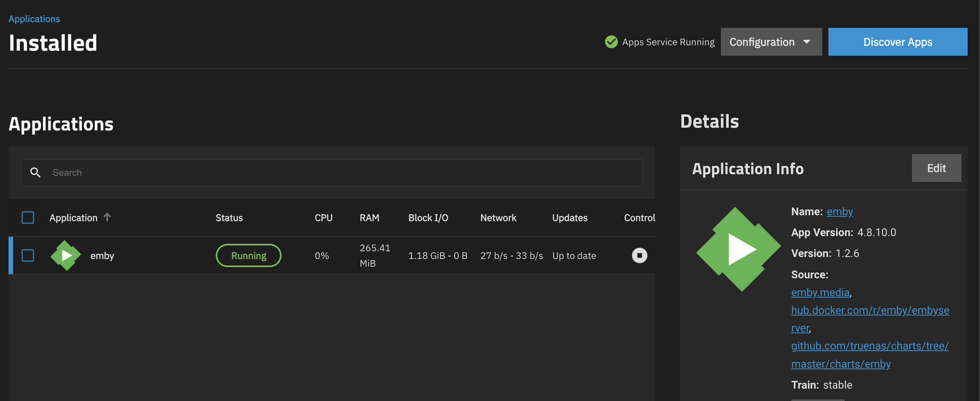Click the 27 b/s - 33 b/s value
Image resolution: width=980 pixels, height=401 pixels.
pos(512,256)
